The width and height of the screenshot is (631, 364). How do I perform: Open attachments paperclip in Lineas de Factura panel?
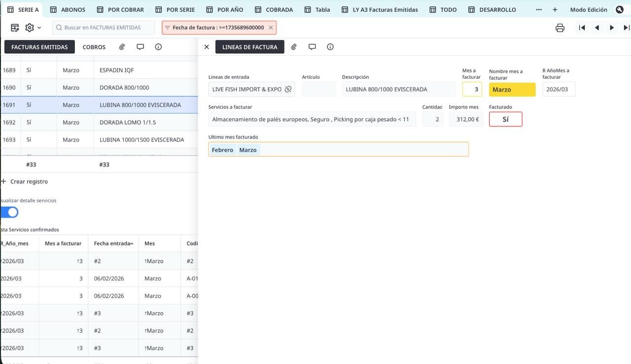point(294,47)
